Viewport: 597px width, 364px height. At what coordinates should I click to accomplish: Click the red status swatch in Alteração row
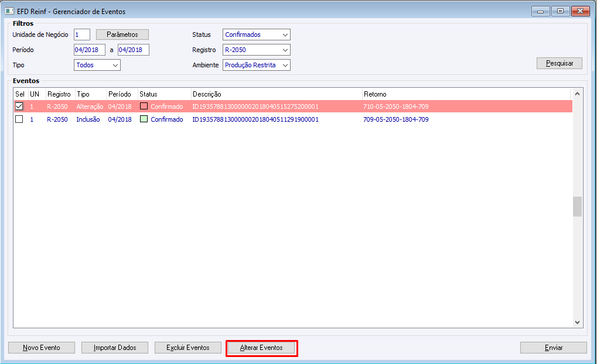144,106
